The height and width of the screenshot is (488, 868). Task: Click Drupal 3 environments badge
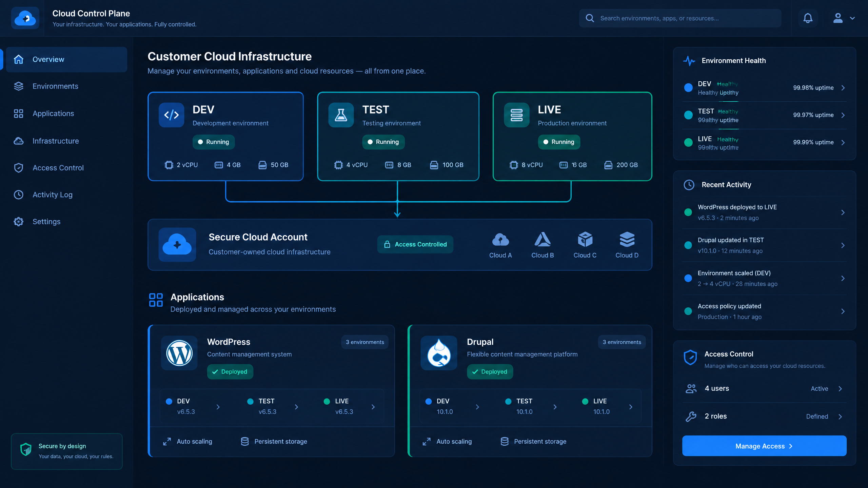[x=622, y=342]
